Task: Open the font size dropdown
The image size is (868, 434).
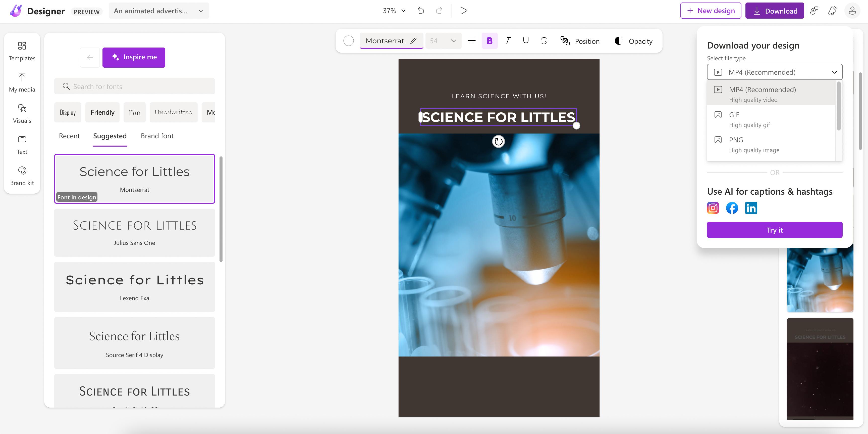Action: point(453,41)
